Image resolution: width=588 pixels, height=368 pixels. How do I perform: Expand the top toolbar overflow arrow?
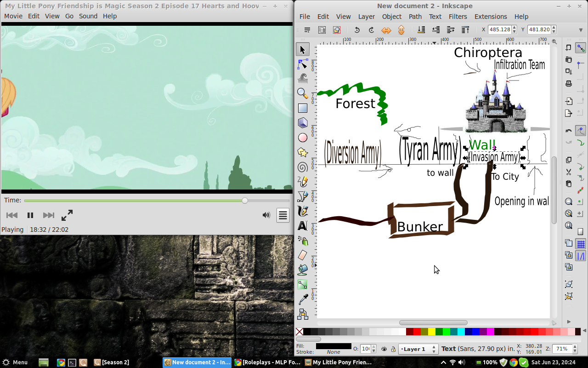pyautogui.click(x=581, y=30)
